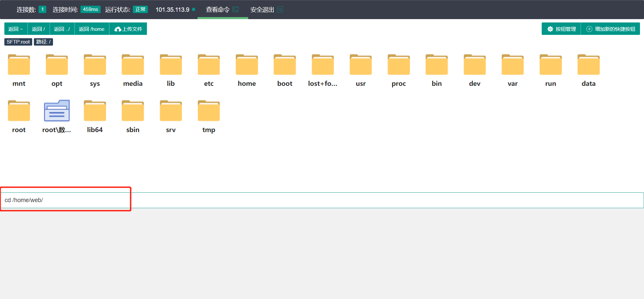Open the lib folder

coord(171,65)
